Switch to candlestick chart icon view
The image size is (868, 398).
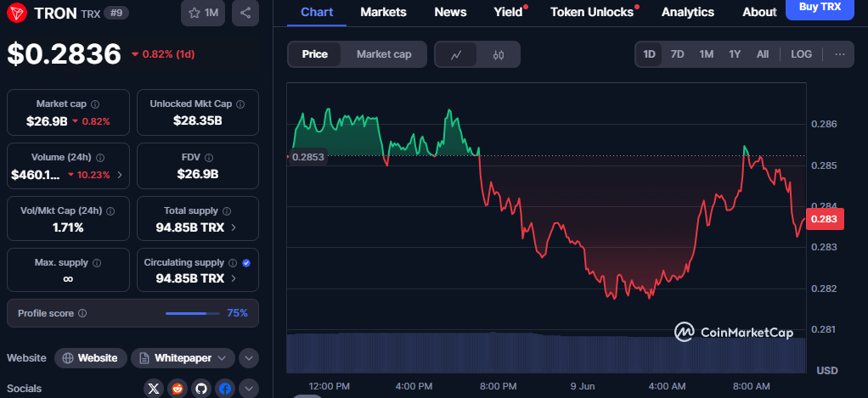point(499,54)
